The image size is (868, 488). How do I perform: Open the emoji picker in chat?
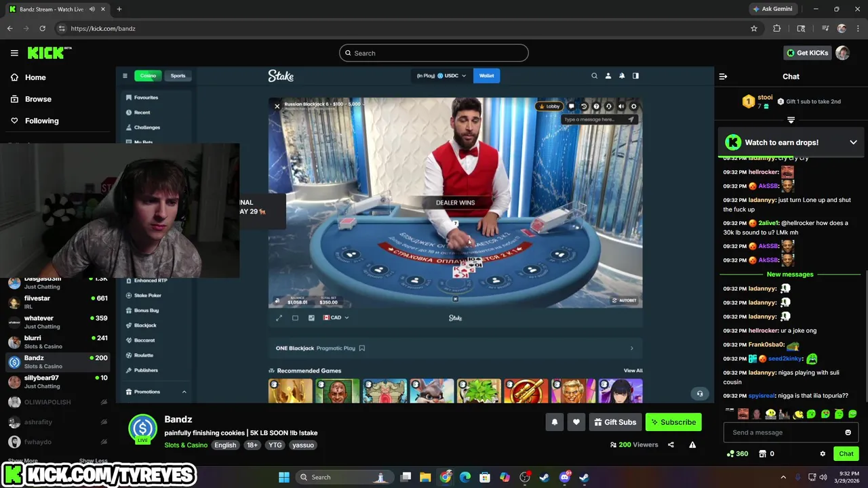pyautogui.click(x=848, y=432)
